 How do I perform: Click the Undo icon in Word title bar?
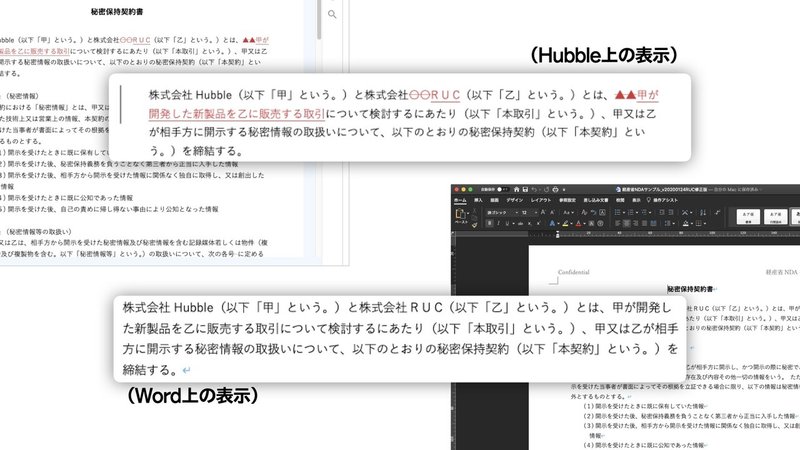click(x=534, y=189)
